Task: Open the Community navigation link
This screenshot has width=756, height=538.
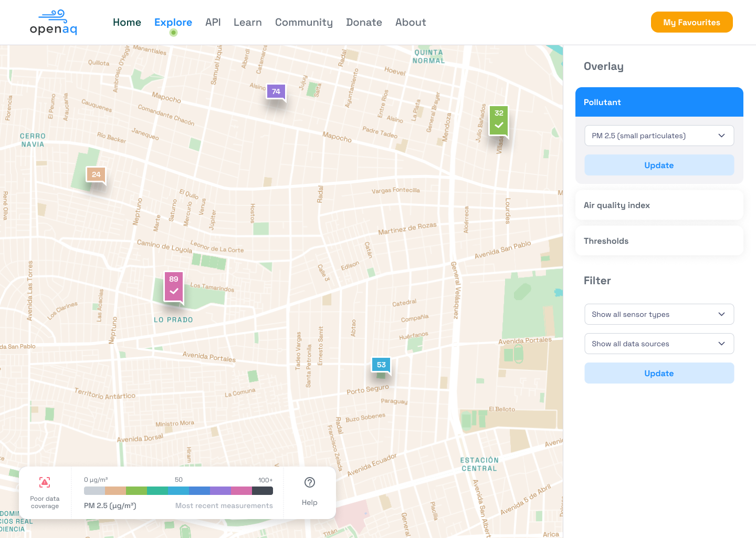Action: [x=304, y=23]
